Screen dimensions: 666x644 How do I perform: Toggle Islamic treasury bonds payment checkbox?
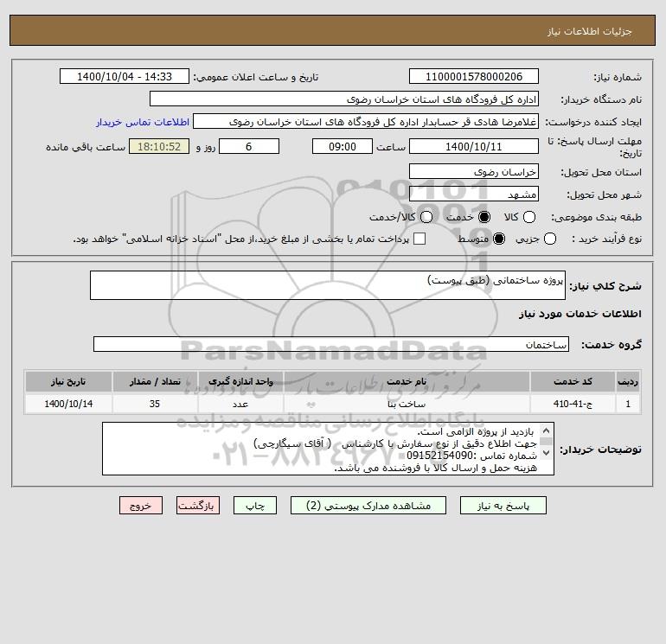(419, 239)
